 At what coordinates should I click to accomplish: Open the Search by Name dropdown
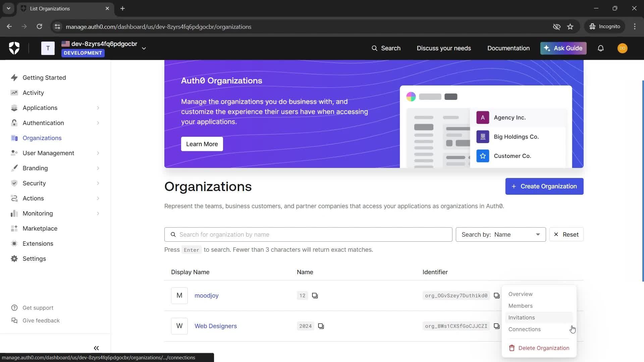pyautogui.click(x=501, y=235)
